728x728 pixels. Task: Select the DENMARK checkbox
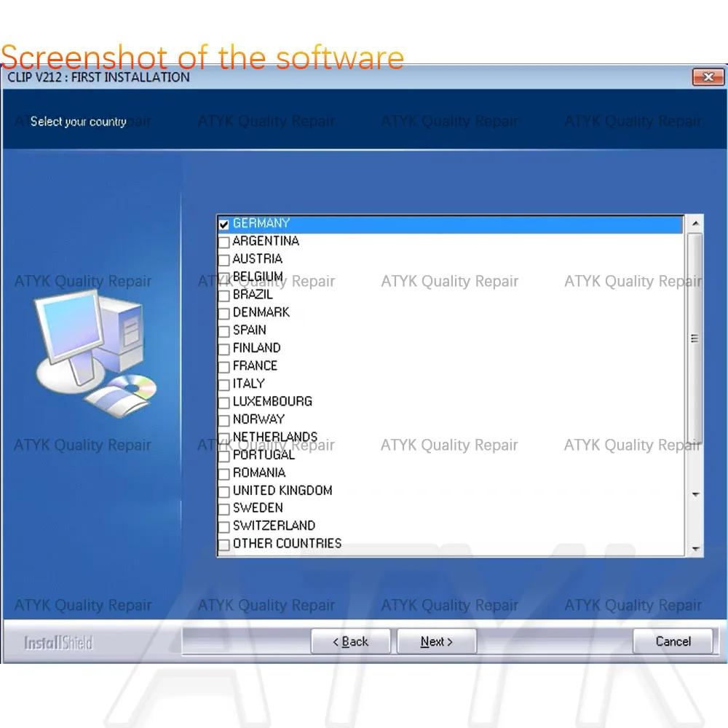click(223, 313)
